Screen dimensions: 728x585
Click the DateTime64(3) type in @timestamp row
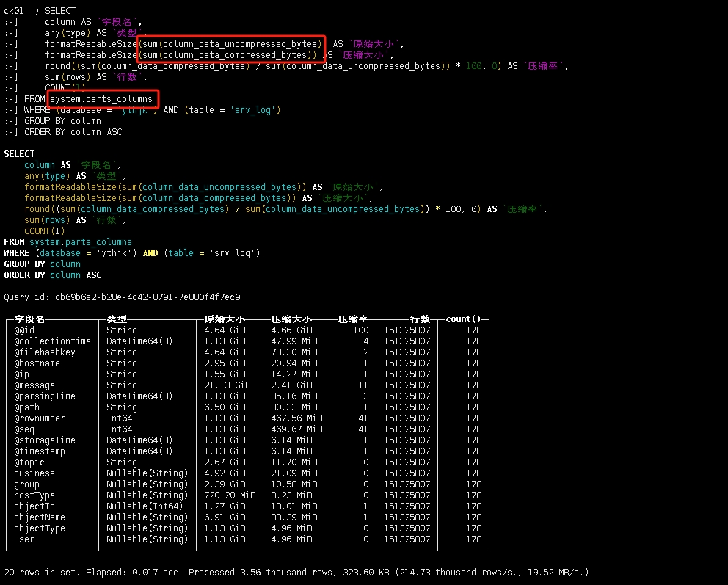click(x=139, y=451)
